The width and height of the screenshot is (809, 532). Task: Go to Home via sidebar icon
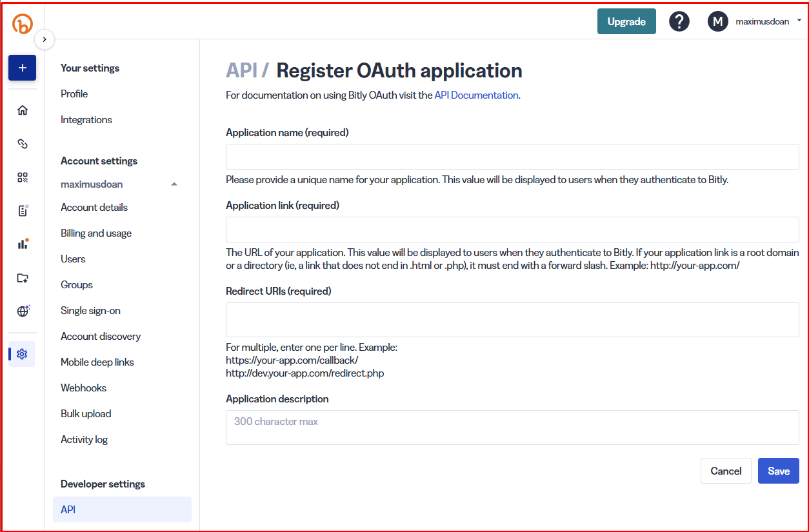click(23, 110)
